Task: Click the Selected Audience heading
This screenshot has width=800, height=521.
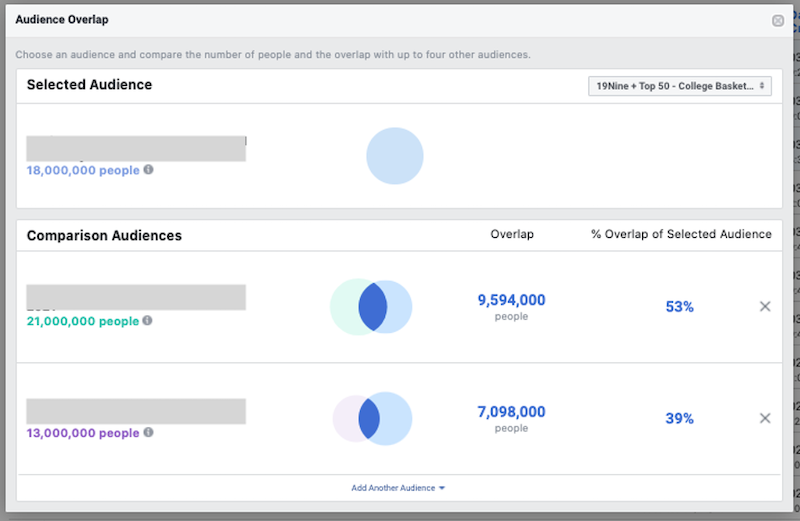Action: 89,85
